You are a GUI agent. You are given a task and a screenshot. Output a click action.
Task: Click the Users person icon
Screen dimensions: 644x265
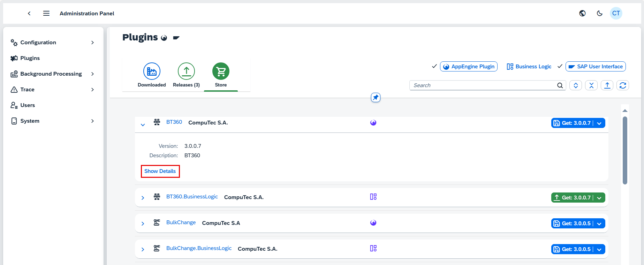coord(14,105)
